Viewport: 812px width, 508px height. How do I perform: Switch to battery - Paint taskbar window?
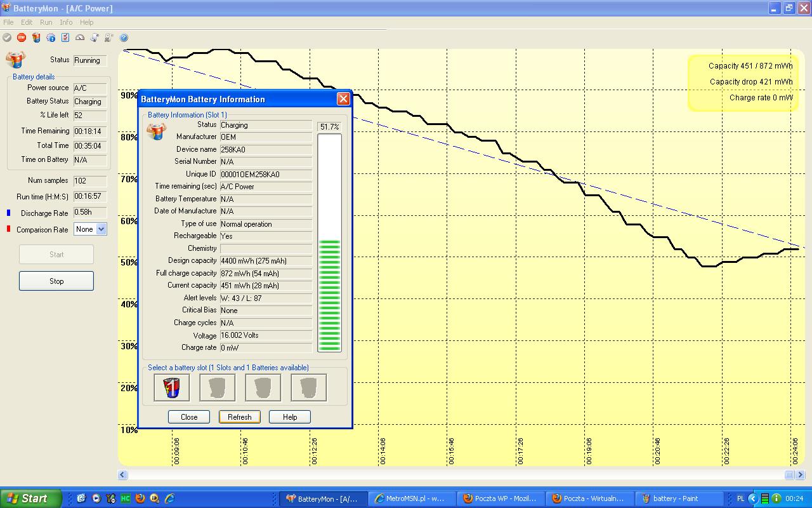(678, 498)
